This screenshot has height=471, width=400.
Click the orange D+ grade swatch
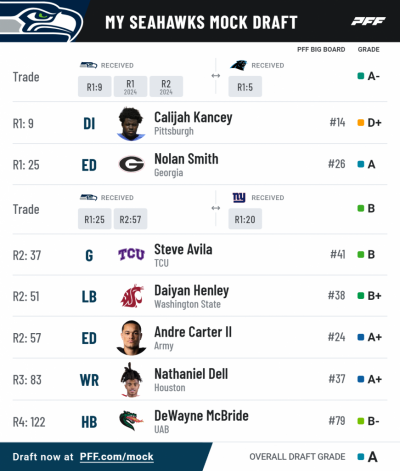360,123
